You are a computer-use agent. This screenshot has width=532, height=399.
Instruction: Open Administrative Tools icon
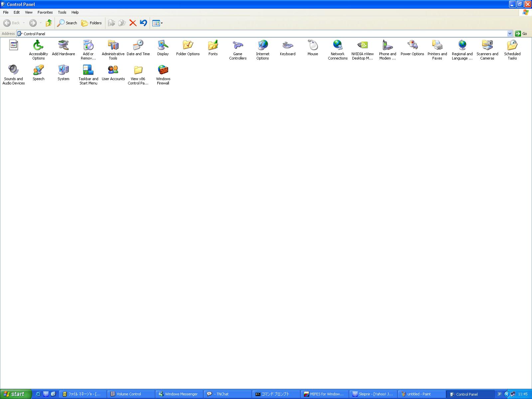click(113, 46)
